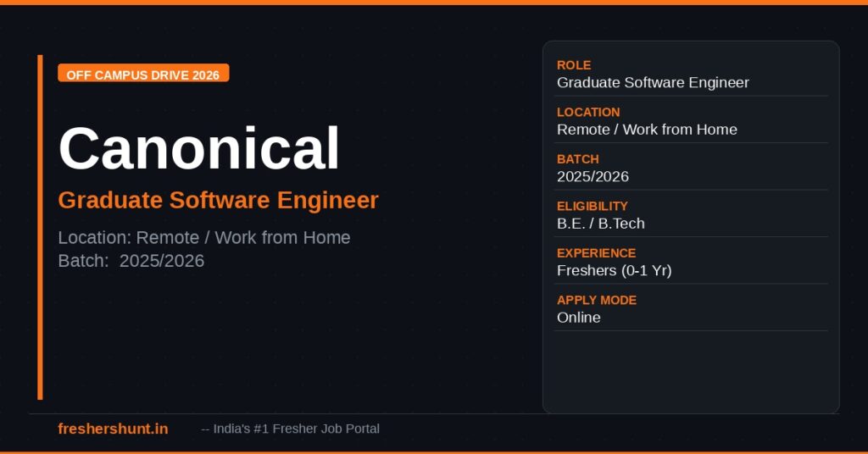
Task: Click the EXPERIENCE label
Action: tap(596, 253)
